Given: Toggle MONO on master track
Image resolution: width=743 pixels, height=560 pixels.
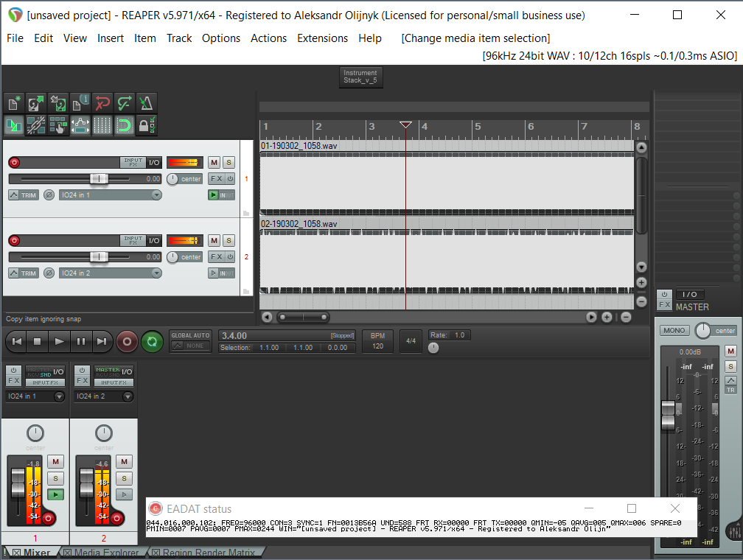Looking at the screenshot, I should tap(674, 330).
